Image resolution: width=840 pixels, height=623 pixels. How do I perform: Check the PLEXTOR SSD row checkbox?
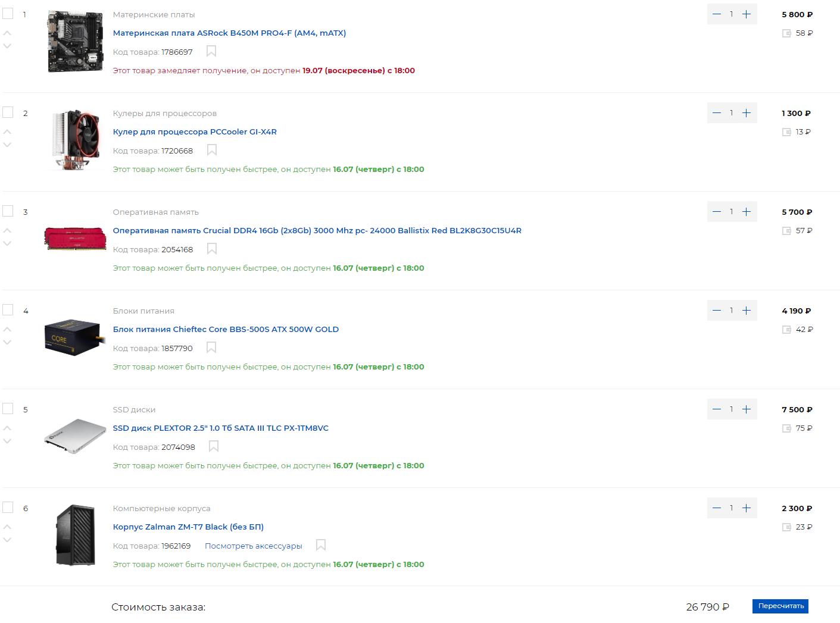[8, 408]
